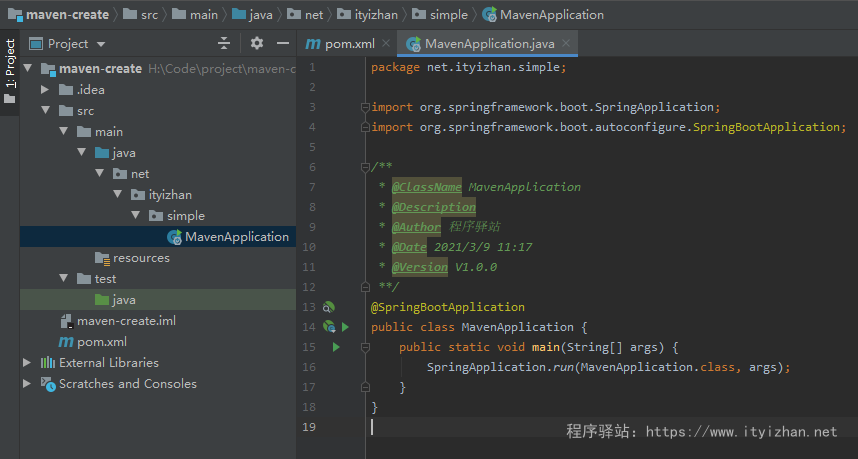Click the @SpringBootApplication annotation in code
Screen dimensions: 858x459
pos(448,307)
